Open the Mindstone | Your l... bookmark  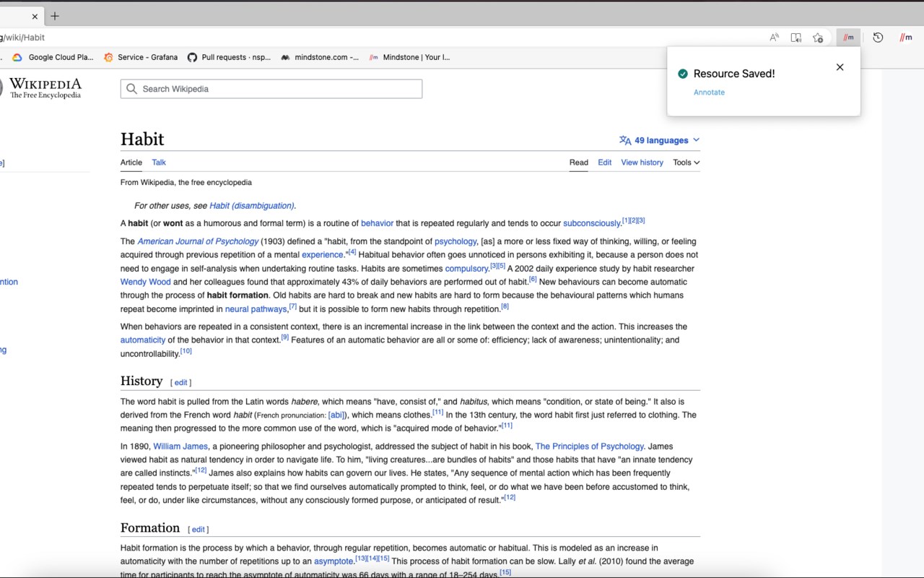(x=409, y=57)
